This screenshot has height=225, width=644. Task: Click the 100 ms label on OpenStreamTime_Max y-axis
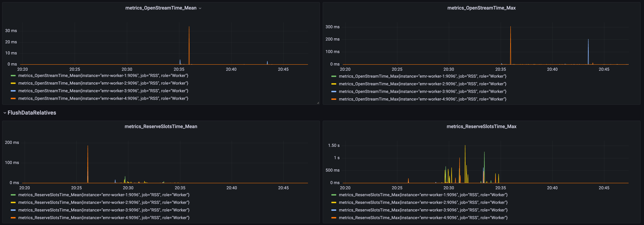point(333,52)
